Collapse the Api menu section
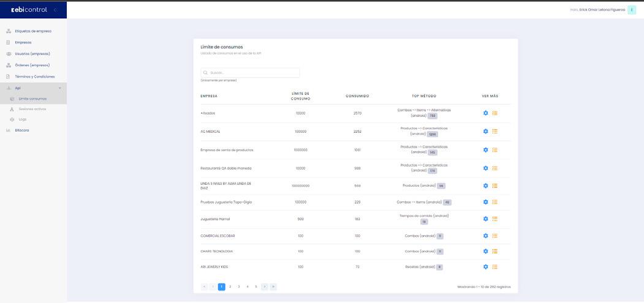This screenshot has width=644, height=303. point(59,88)
